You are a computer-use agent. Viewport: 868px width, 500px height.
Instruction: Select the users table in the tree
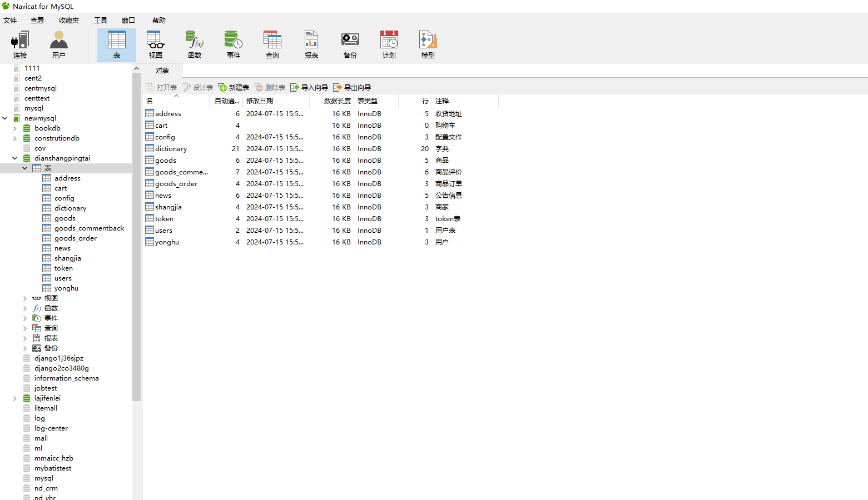pyautogui.click(x=63, y=278)
